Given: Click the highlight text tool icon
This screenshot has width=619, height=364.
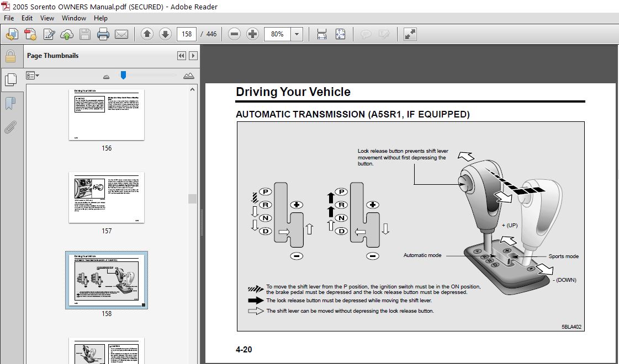Looking at the screenshot, I should pos(384,34).
